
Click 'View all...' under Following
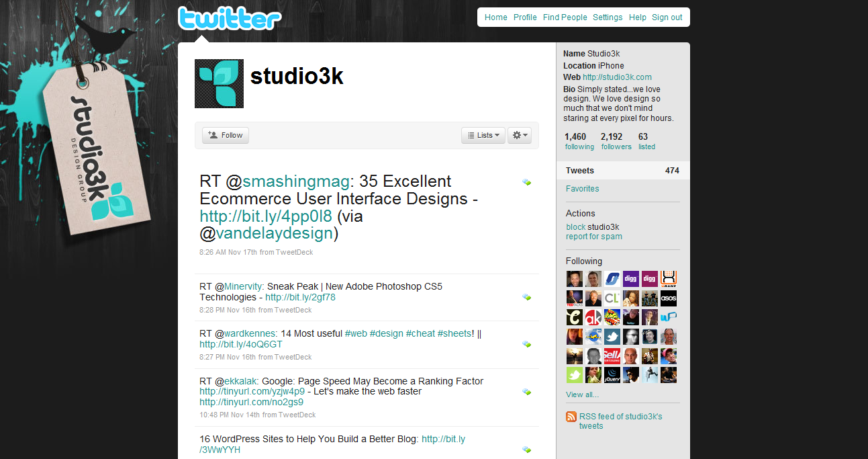[582, 394]
